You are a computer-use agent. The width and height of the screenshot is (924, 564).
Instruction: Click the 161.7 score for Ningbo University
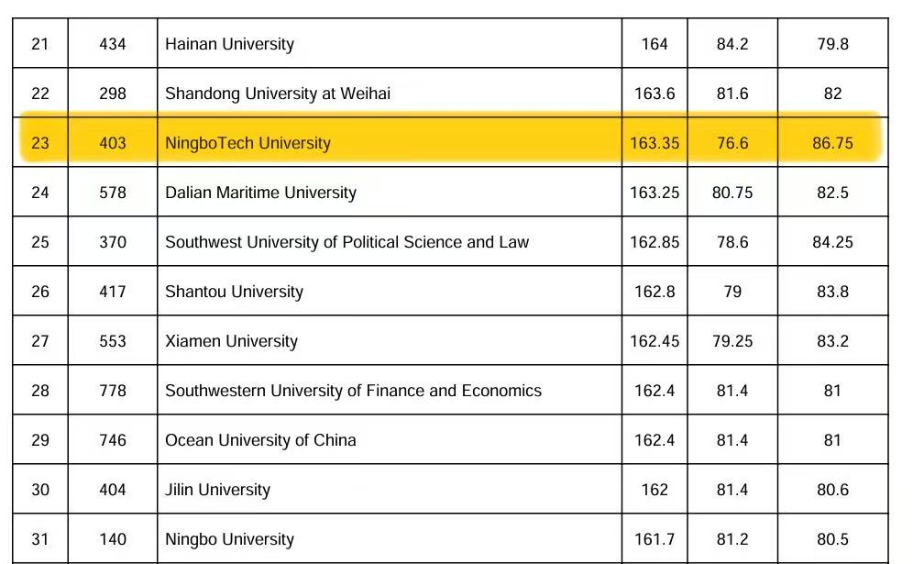pyautogui.click(x=654, y=539)
